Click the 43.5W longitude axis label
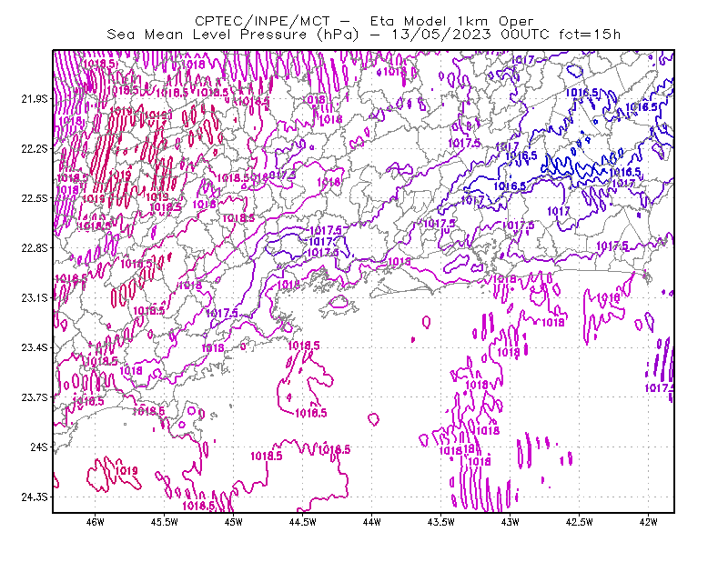 pyautogui.click(x=441, y=522)
